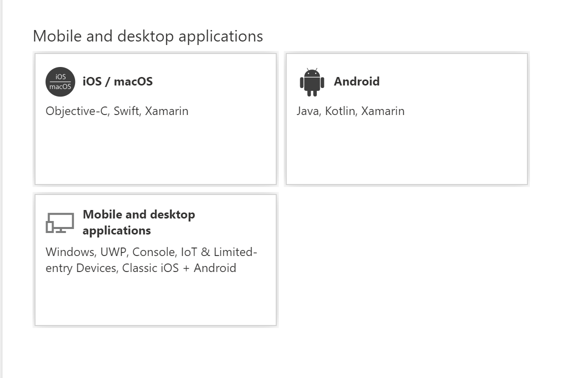Click the Java, Kotlin, Xamarin text
Image resolution: width=588 pixels, height=378 pixels.
coord(350,111)
